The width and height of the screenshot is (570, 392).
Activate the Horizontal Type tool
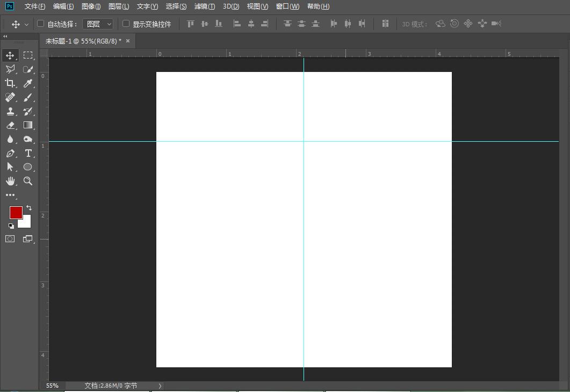pyautogui.click(x=28, y=153)
